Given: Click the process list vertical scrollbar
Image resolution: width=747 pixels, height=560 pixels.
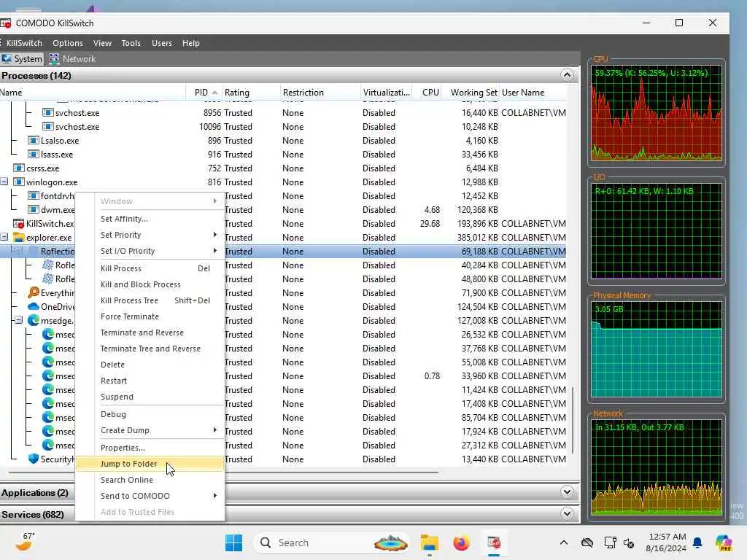Looking at the screenshot, I should click(x=573, y=419).
